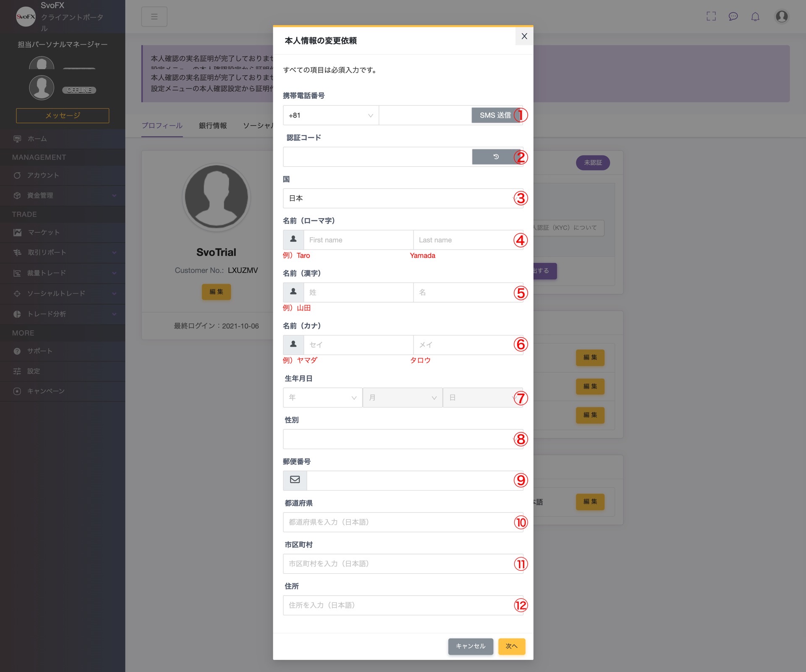Expand 資金管理 sidebar menu
Viewport: 806px width, 672px height.
[x=63, y=196]
